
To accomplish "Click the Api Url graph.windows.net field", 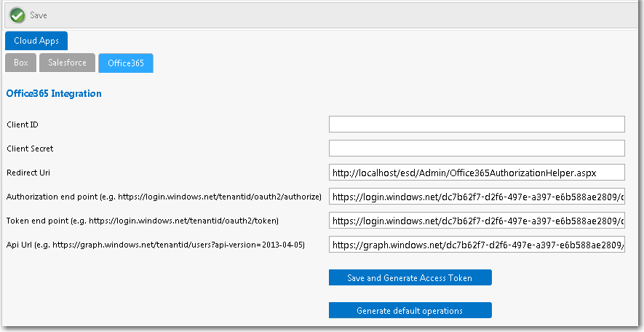I will [x=476, y=245].
